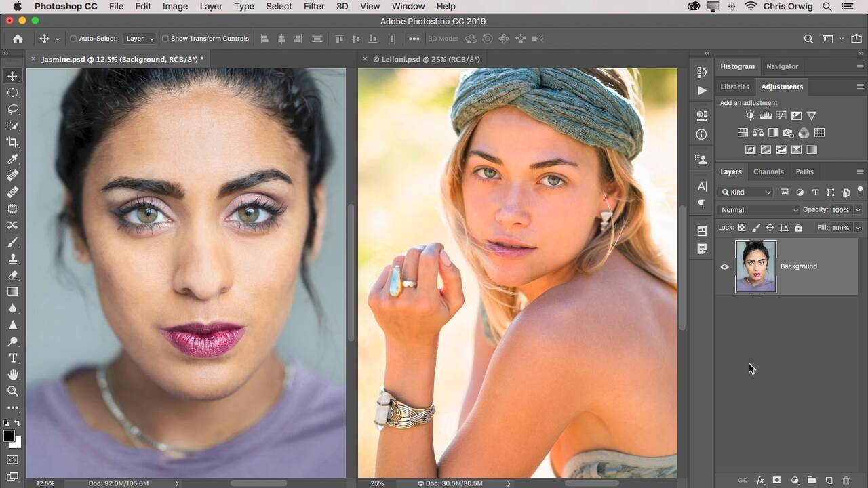The height and width of the screenshot is (488, 868).
Task: Select the Move tool in the toolbar
Action: coord(12,76)
